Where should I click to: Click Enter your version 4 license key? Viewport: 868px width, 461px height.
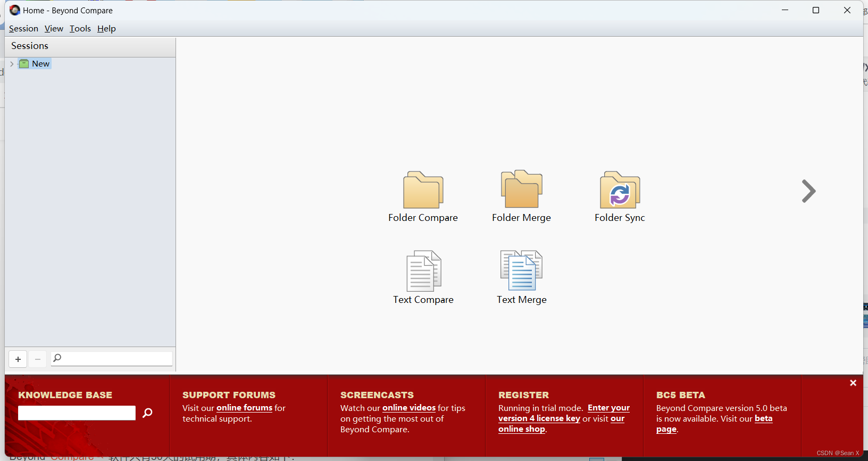click(x=564, y=413)
